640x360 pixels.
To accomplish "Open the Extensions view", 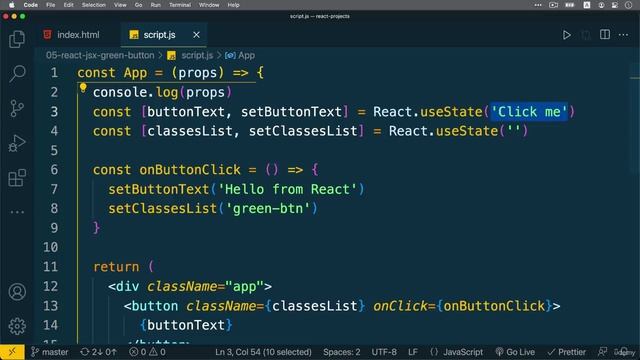I will point(17,178).
